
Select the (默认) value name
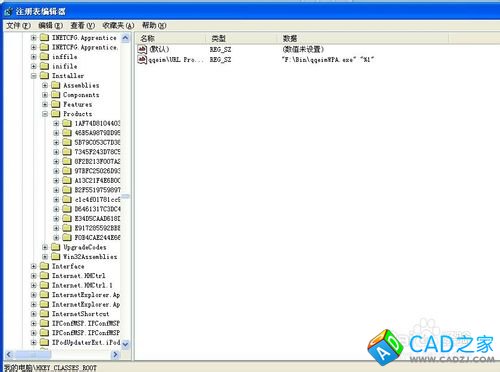click(159, 49)
